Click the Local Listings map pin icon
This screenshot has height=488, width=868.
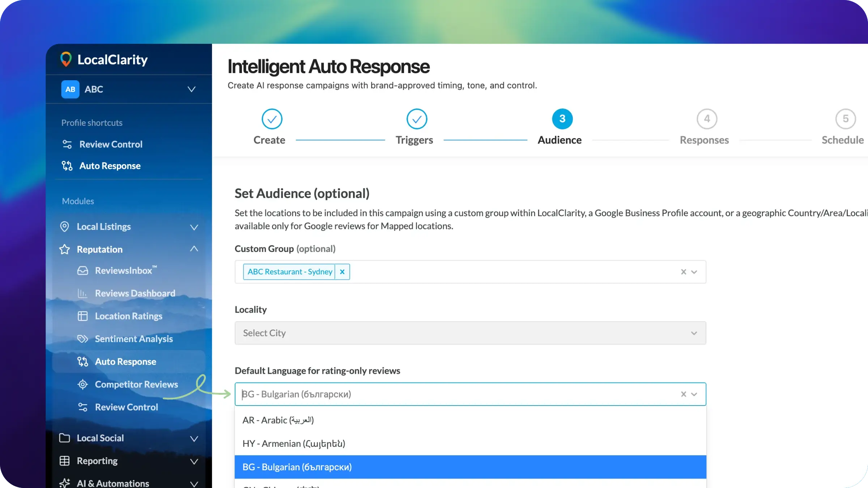coord(64,227)
